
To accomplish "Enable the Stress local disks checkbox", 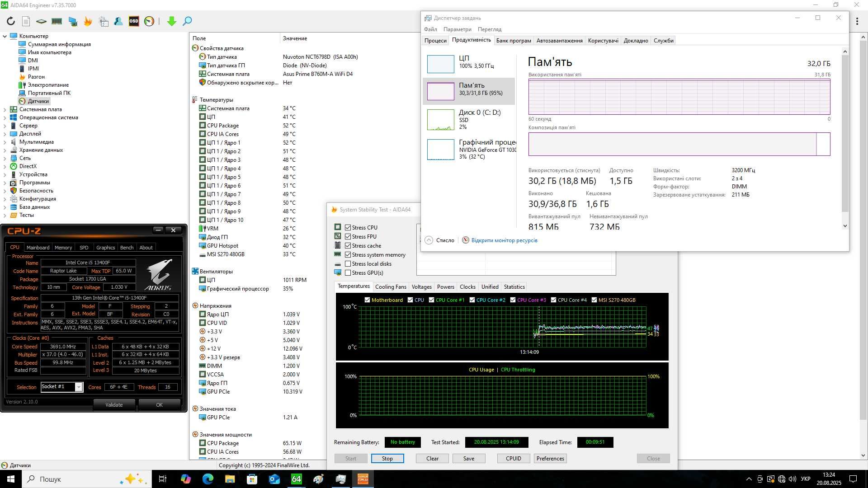I will pyautogui.click(x=348, y=264).
